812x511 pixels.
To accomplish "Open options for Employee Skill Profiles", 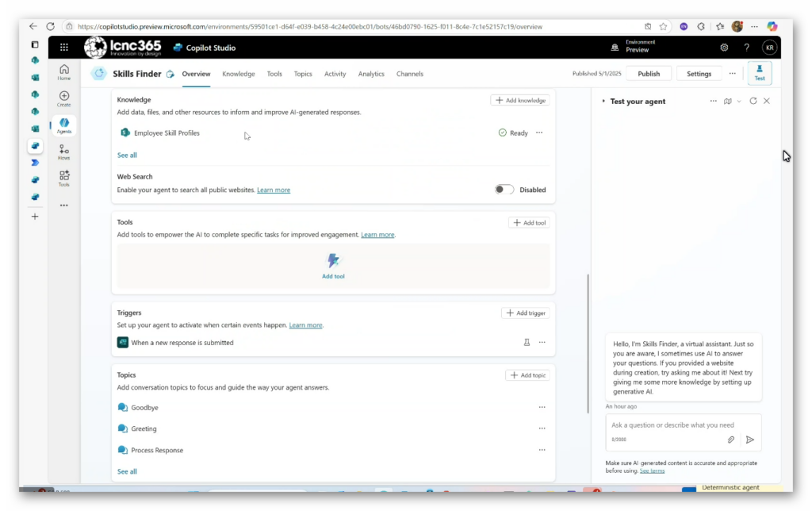I will pos(539,133).
